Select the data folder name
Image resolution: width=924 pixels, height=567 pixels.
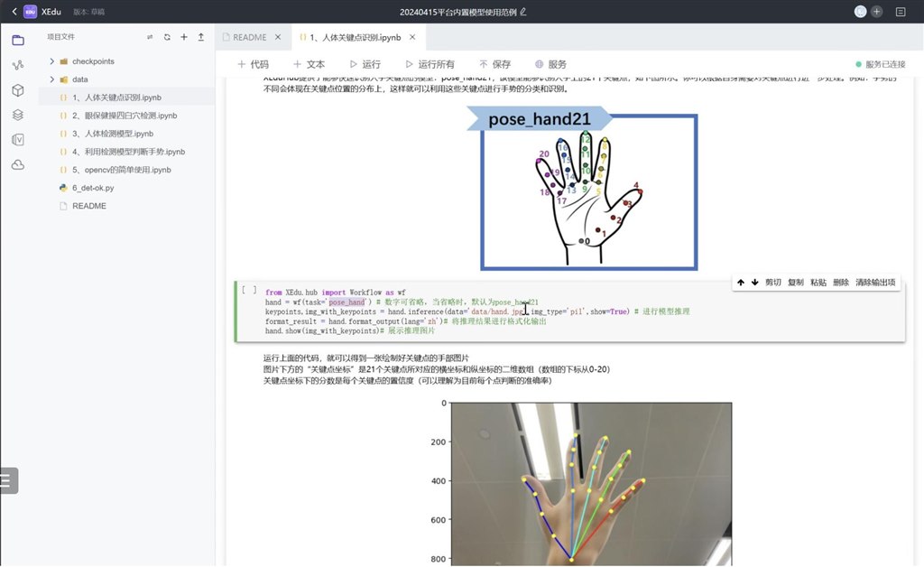80,79
